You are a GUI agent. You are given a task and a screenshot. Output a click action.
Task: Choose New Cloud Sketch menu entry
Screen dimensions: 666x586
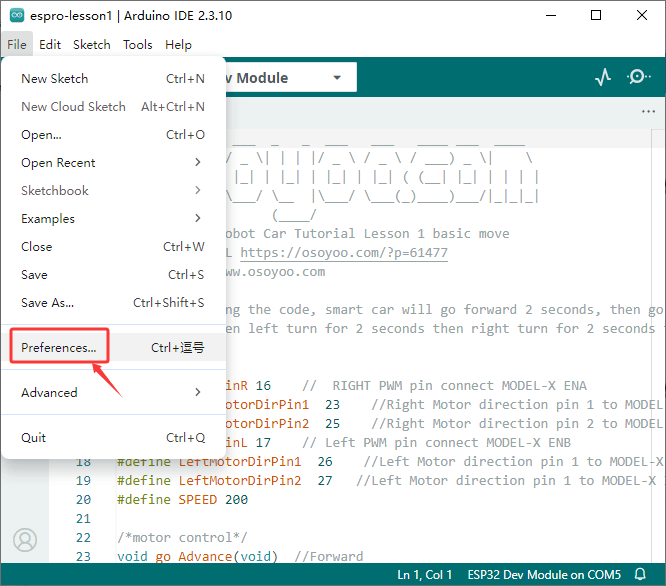pyautogui.click(x=113, y=107)
